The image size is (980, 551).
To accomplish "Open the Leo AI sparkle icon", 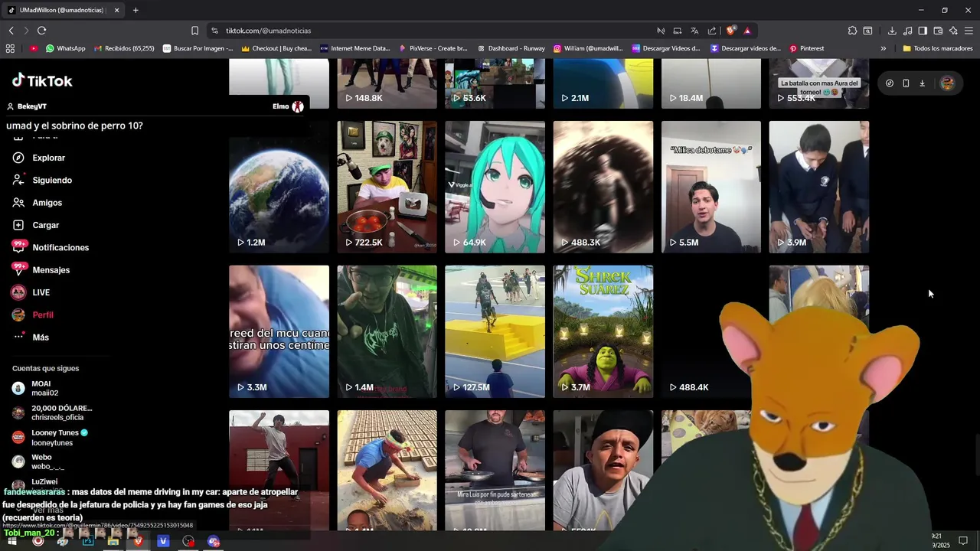I will pyautogui.click(x=953, y=31).
